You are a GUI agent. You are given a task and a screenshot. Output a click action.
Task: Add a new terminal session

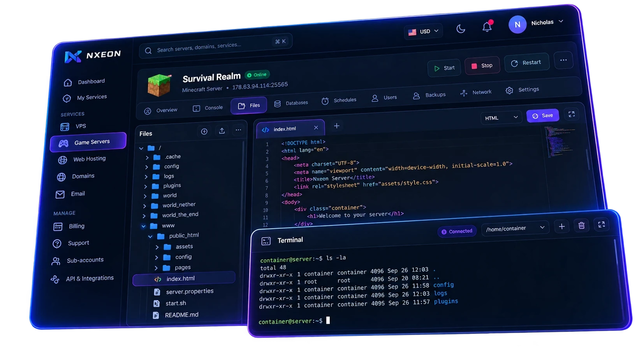(562, 226)
